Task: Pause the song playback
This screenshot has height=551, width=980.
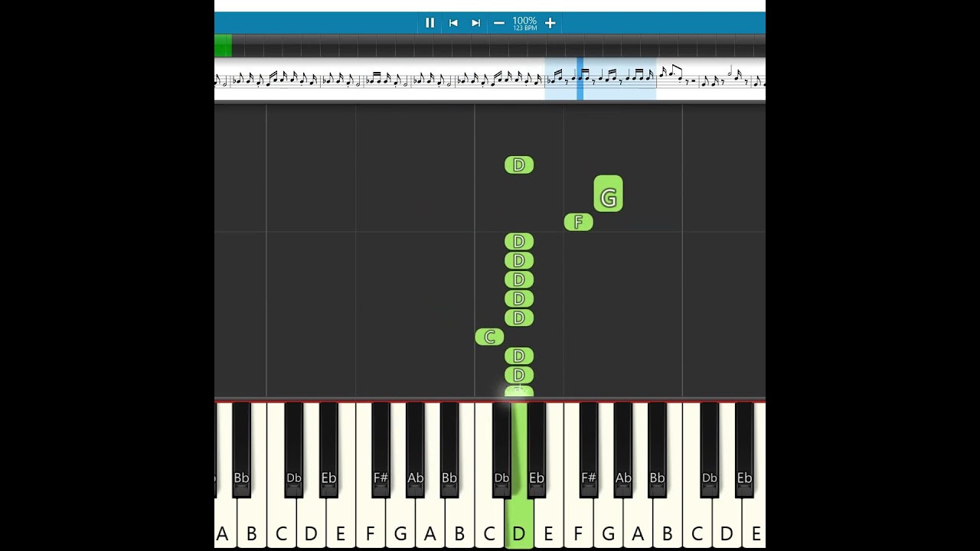Action: click(x=430, y=23)
